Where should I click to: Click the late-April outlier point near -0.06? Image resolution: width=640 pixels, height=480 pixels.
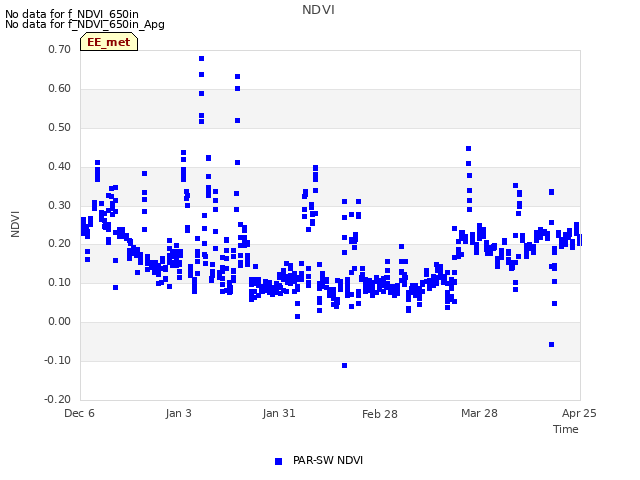pyautogui.click(x=551, y=344)
